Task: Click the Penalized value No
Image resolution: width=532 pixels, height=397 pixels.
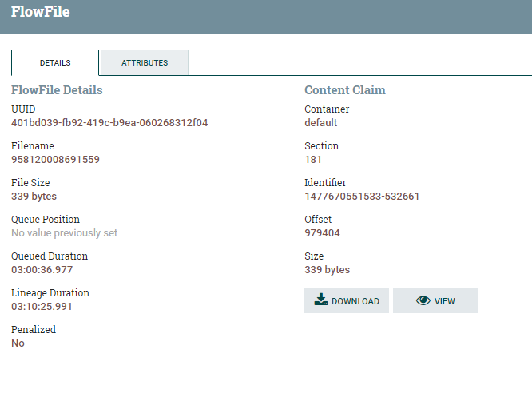Action: (x=18, y=343)
